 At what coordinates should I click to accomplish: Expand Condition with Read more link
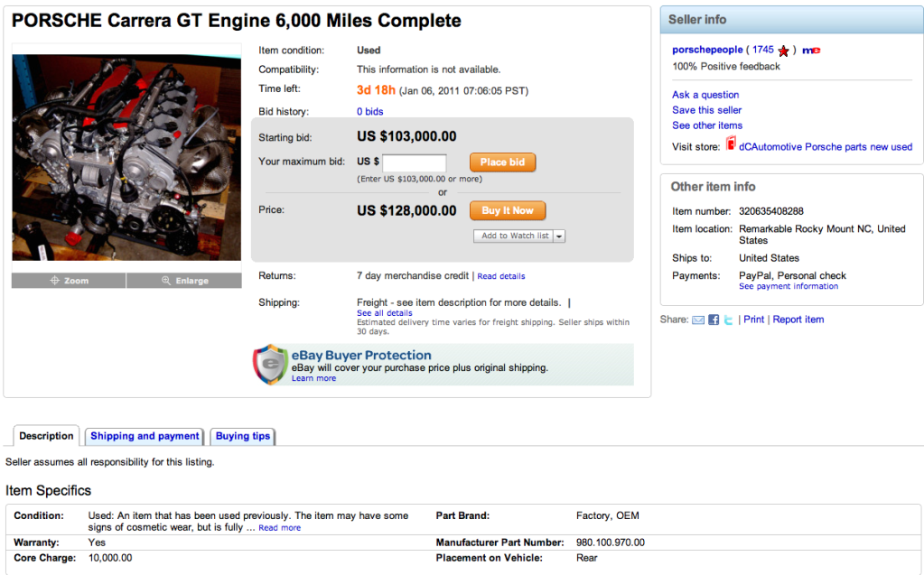pos(279,528)
